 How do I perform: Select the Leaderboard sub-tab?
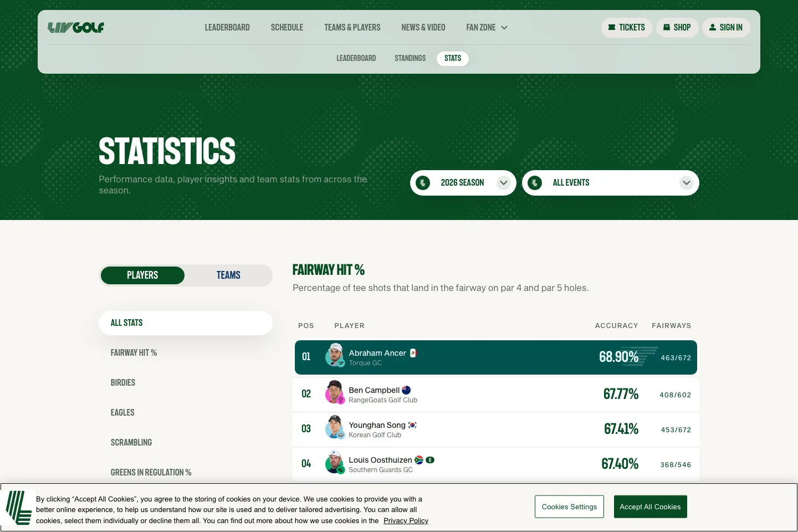[x=356, y=58]
